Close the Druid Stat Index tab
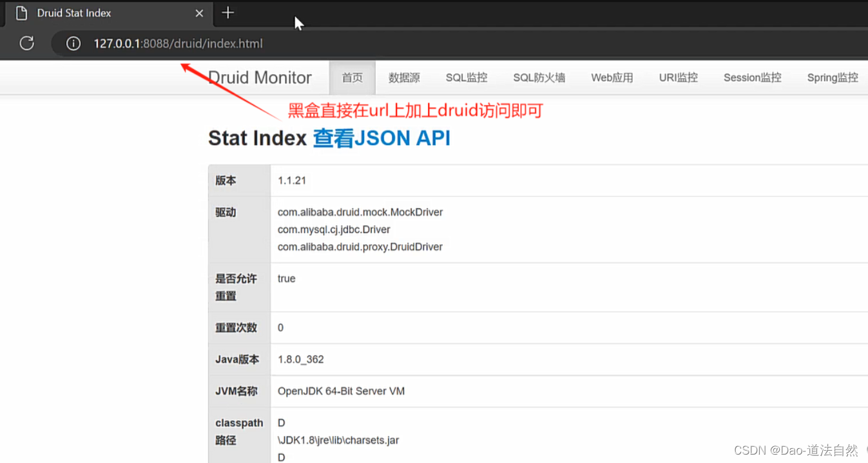The width and height of the screenshot is (868, 463). pos(199,13)
